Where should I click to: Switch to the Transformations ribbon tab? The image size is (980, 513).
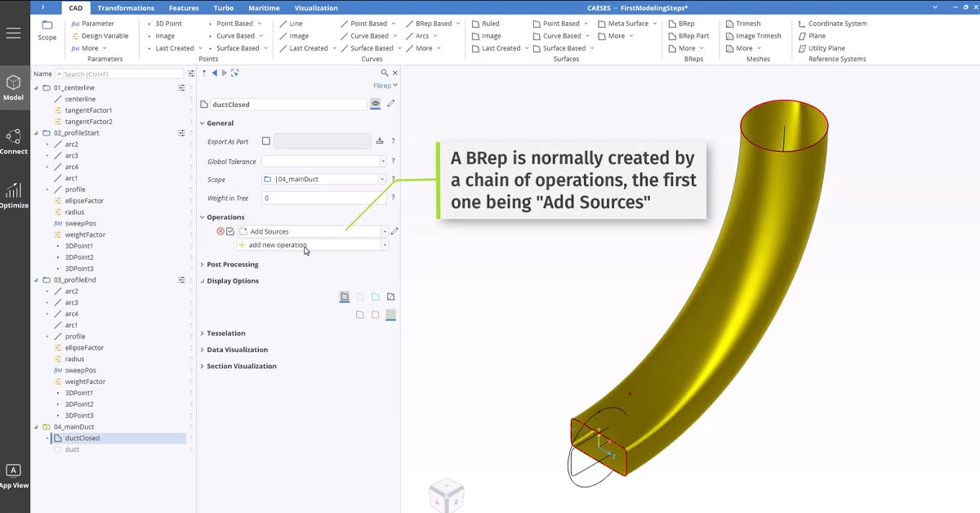point(126,7)
